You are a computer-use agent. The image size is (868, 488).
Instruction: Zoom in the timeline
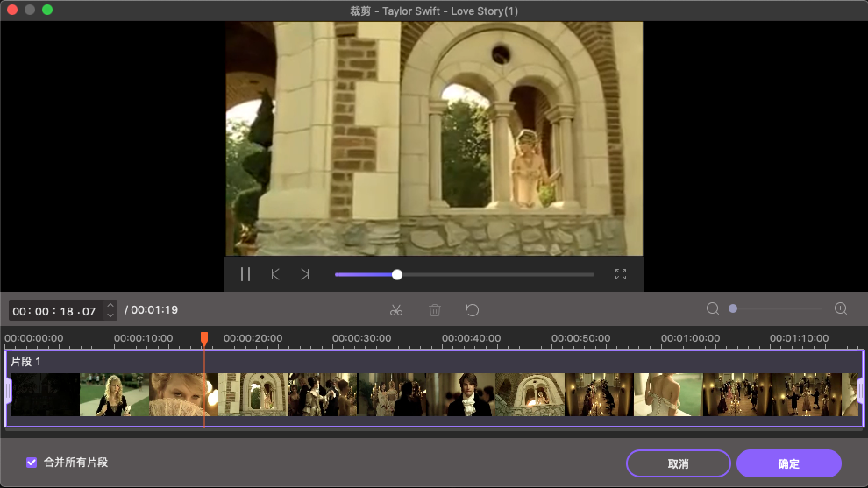[x=841, y=308]
